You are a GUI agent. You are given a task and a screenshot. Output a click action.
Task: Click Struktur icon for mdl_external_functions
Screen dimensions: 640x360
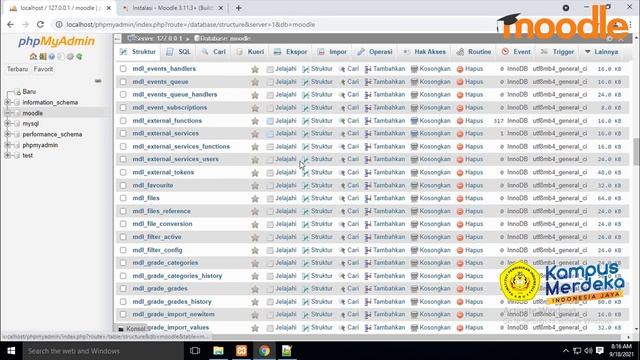pyautogui.click(x=305, y=121)
